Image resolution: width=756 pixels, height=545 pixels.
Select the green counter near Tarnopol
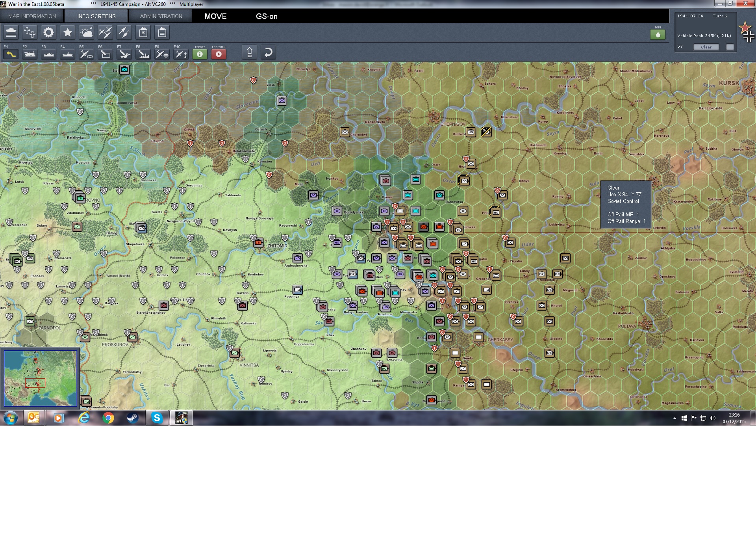(x=30, y=321)
